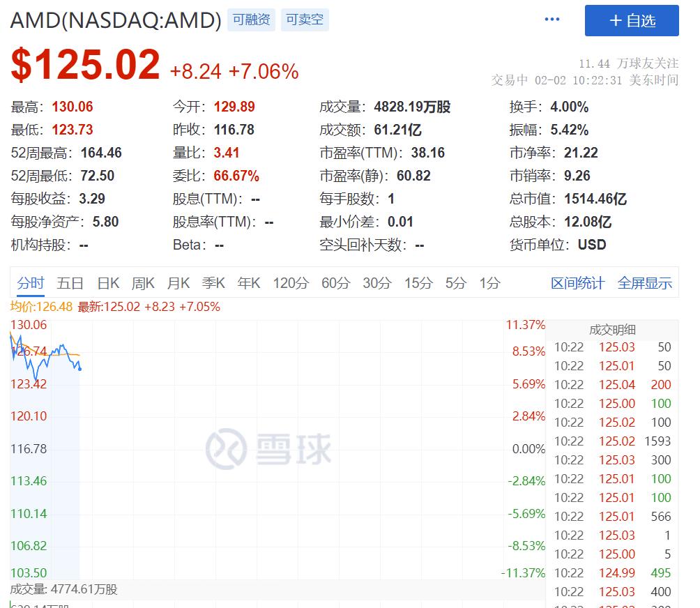Switch to the 周K weekly chart tab
Viewport: 700px width, 608px height.
(143, 283)
